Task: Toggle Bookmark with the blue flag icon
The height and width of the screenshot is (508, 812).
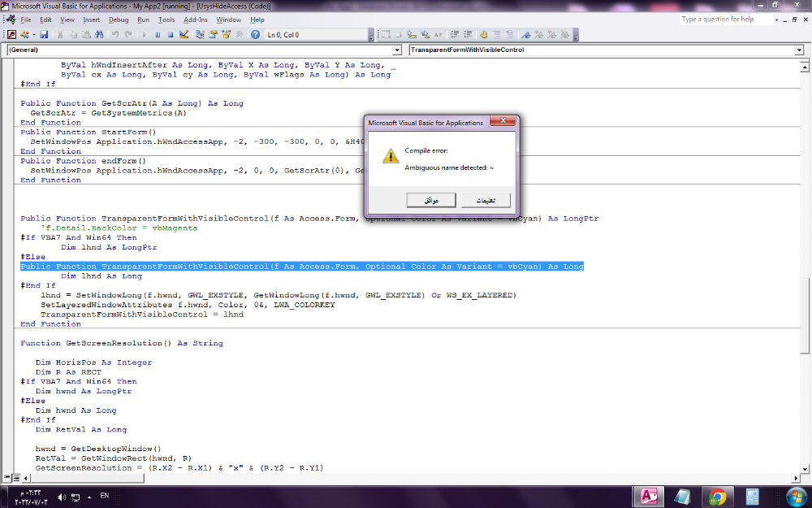Action: (526, 35)
